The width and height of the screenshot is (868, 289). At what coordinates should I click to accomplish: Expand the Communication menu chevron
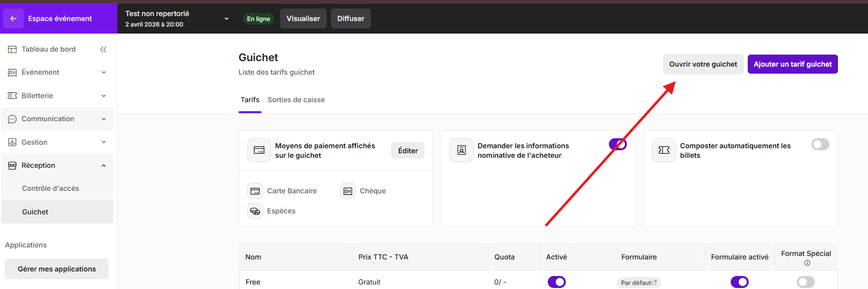[104, 119]
